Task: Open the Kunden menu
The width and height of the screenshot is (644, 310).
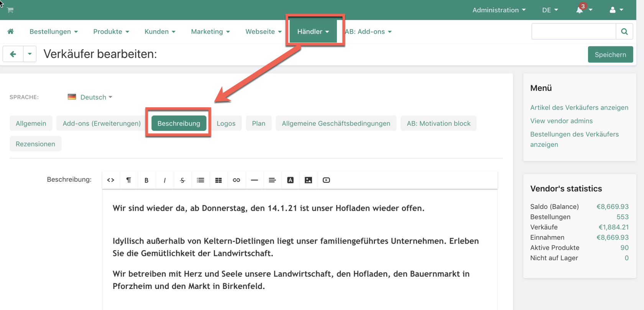Action: point(160,31)
